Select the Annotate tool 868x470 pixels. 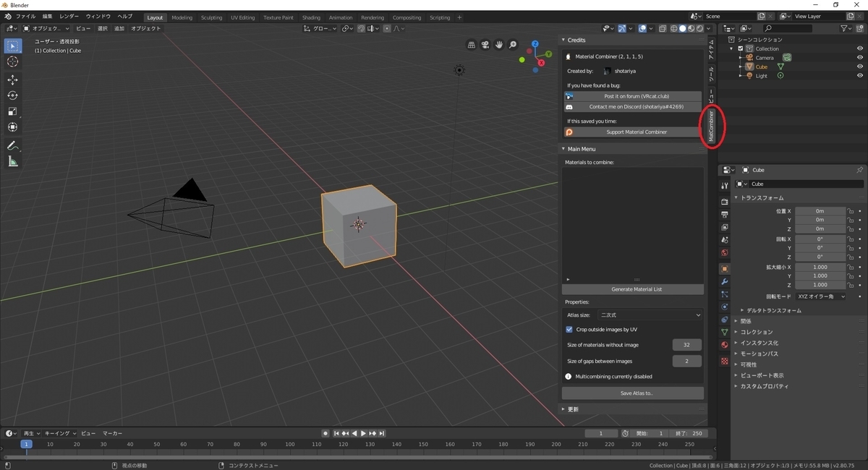pyautogui.click(x=13, y=145)
